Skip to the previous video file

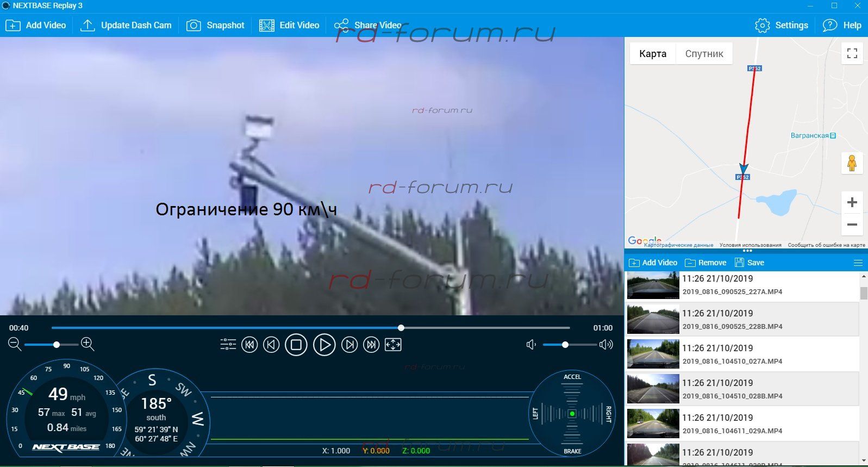[x=249, y=345]
